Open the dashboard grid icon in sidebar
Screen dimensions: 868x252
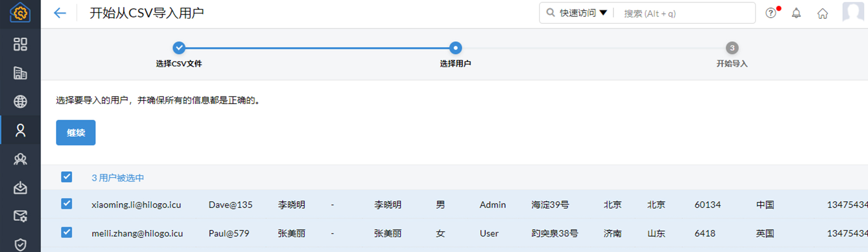[20, 44]
